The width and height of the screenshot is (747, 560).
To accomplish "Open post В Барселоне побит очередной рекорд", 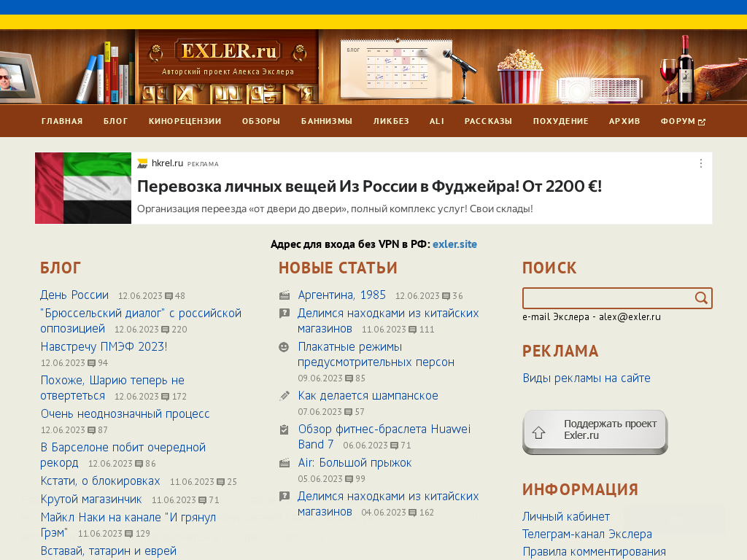I will point(123,455).
